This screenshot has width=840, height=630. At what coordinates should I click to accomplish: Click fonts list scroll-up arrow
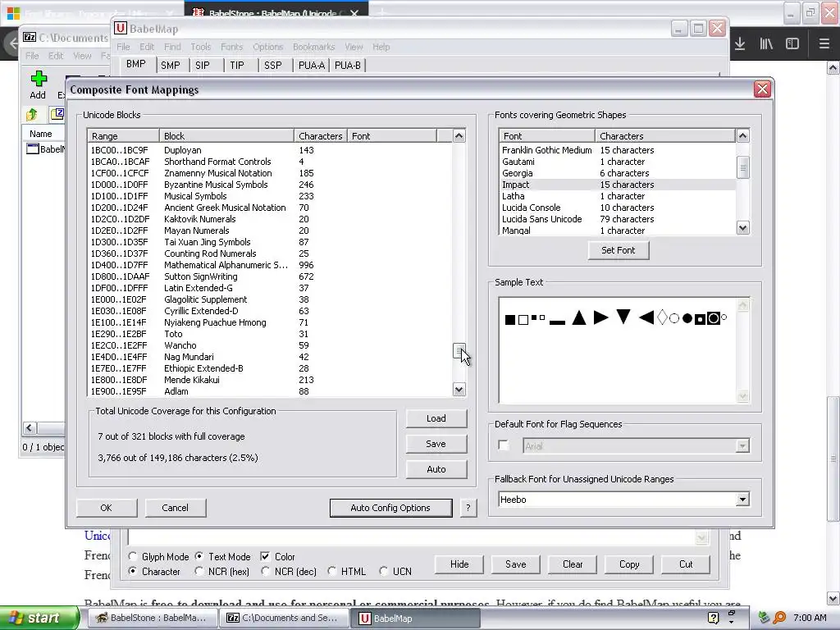742,136
